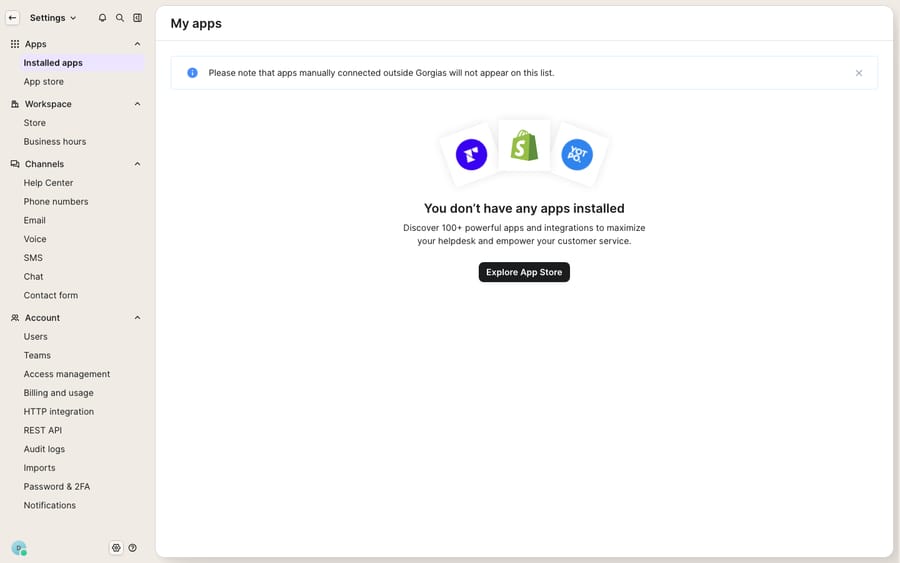
Task: Open the Imports page
Action: coord(39,468)
